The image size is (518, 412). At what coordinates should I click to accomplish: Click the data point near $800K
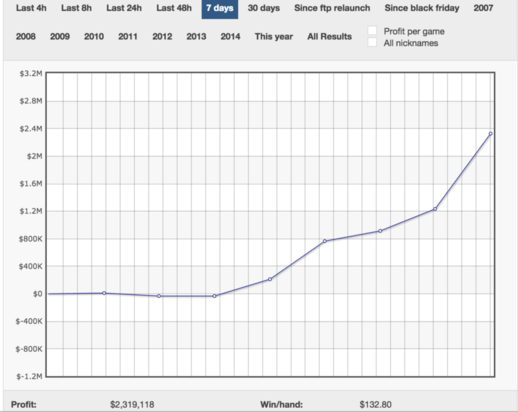[325, 241]
